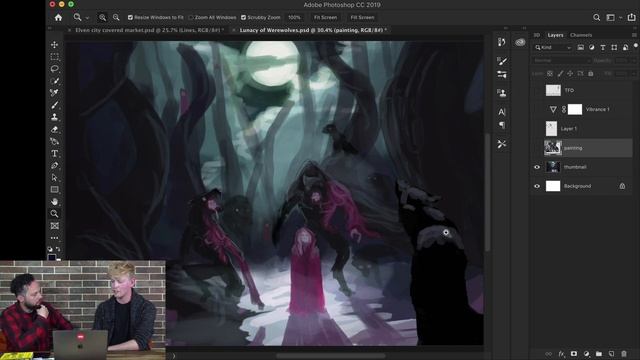Click the vertical canvas scrollbar
This screenshot has width=640, height=360.
tap(487, 192)
